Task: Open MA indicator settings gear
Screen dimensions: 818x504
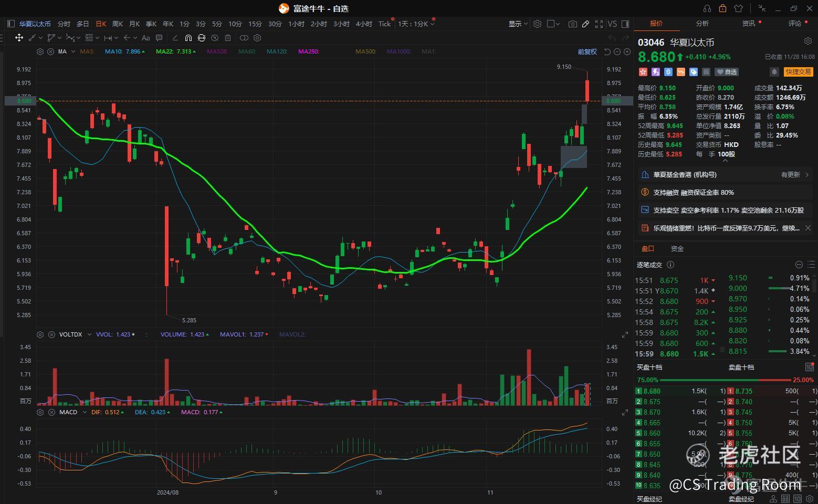Action: (40, 51)
